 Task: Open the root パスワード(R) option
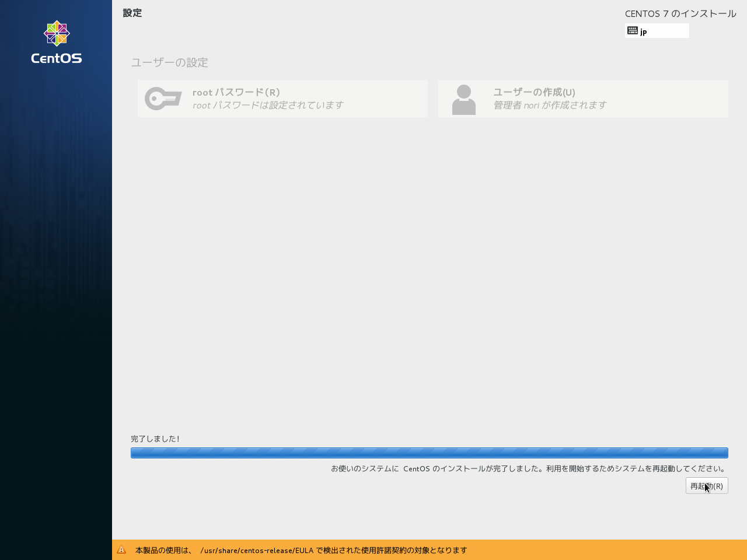(236, 92)
